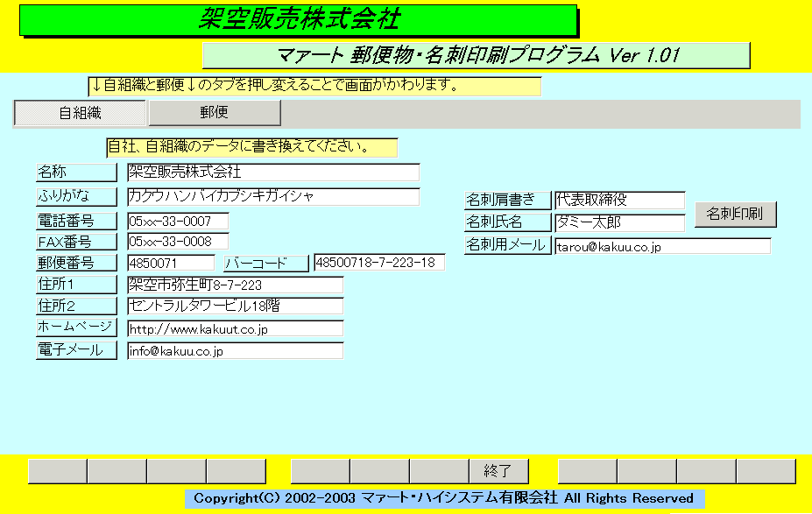Edit the 住所1 field 架空市弥生町8-7-223
This screenshot has width=812, height=514.
235,285
